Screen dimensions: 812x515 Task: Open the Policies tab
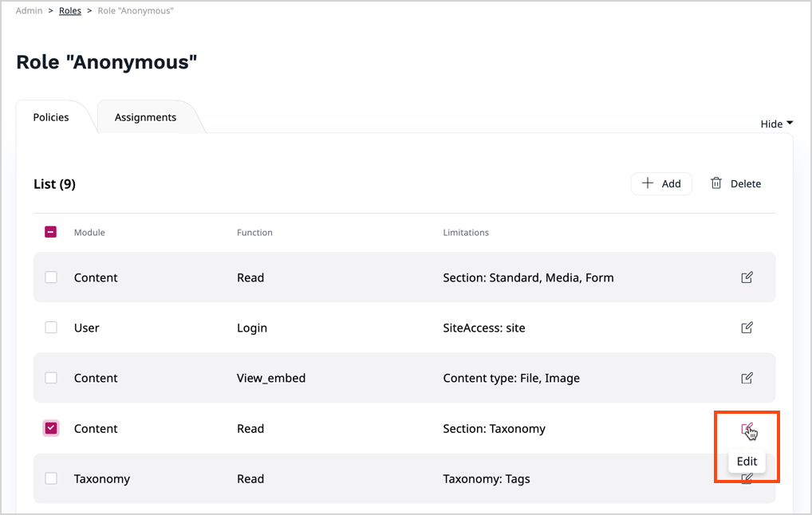[x=51, y=117]
